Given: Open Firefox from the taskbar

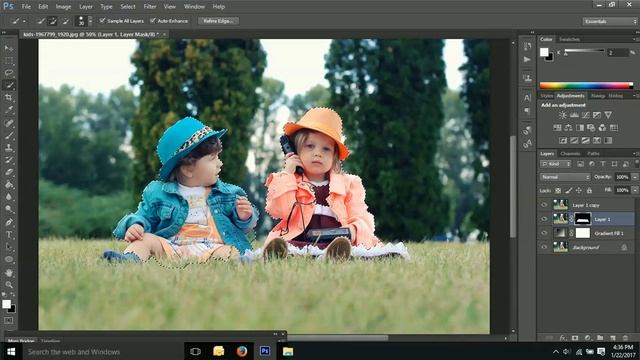Looking at the screenshot, I should click(x=242, y=351).
